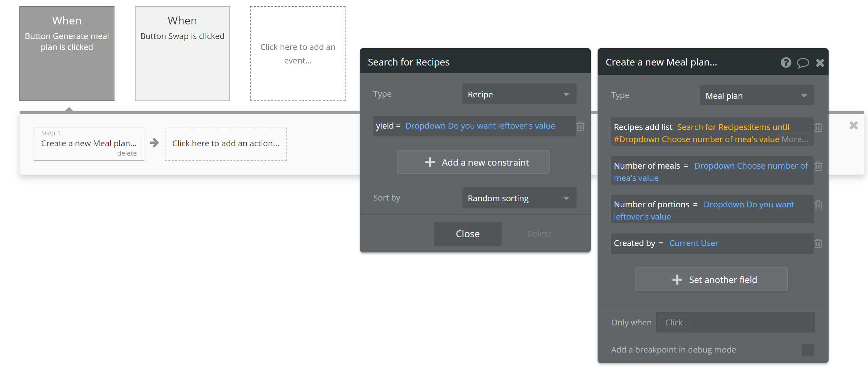Image resolution: width=868 pixels, height=378 pixels.
Task: Open the Random sorting dropdown
Action: 519,198
